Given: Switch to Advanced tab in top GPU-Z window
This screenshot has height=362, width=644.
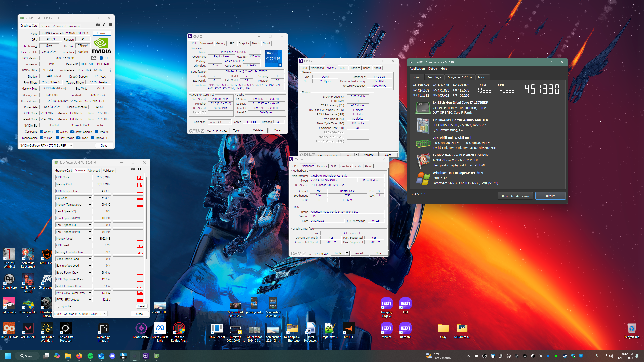Looking at the screenshot, I should click(59, 26).
